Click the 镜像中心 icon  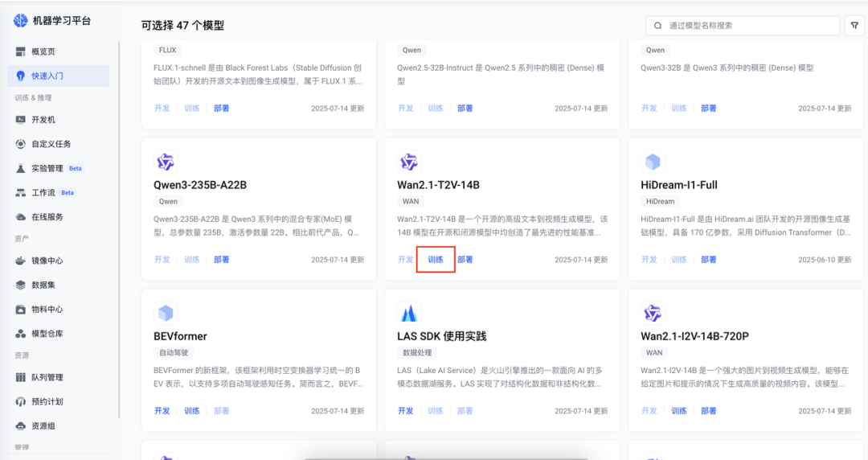pyautogui.click(x=20, y=261)
